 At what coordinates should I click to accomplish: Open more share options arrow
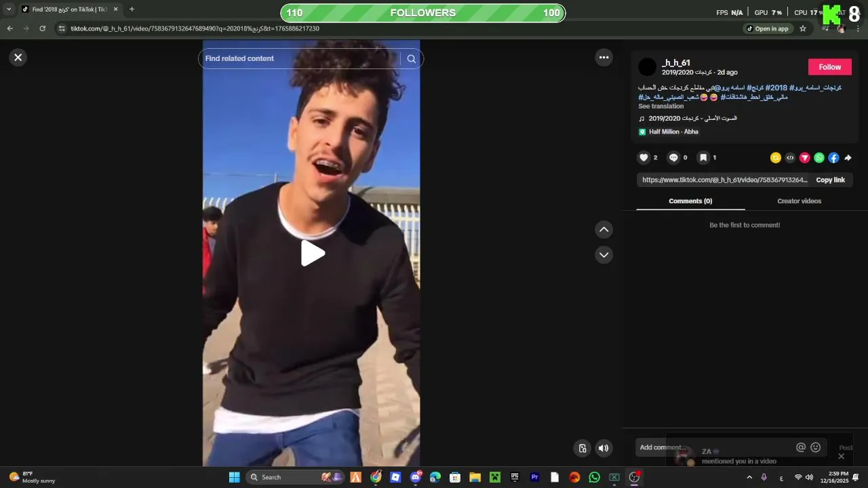pos(848,158)
